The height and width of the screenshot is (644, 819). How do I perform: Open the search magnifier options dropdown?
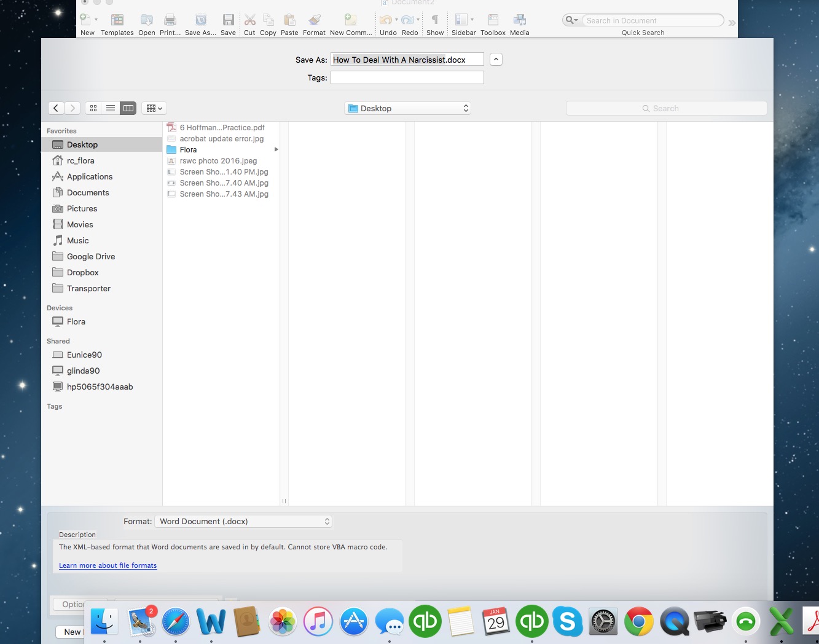[x=571, y=20]
